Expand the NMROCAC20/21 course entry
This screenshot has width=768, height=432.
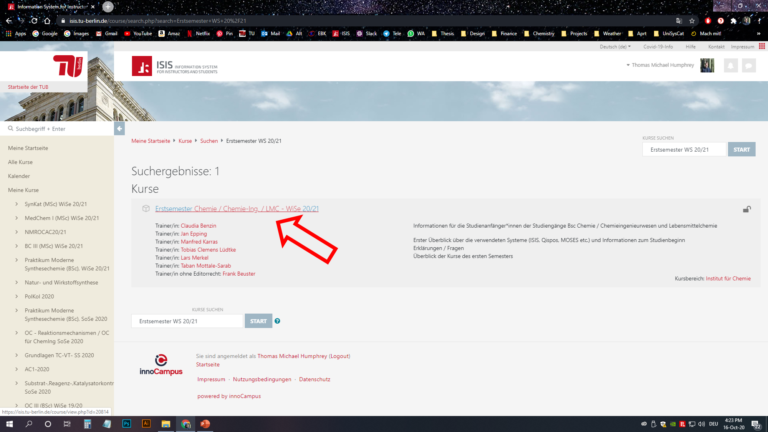17,232
